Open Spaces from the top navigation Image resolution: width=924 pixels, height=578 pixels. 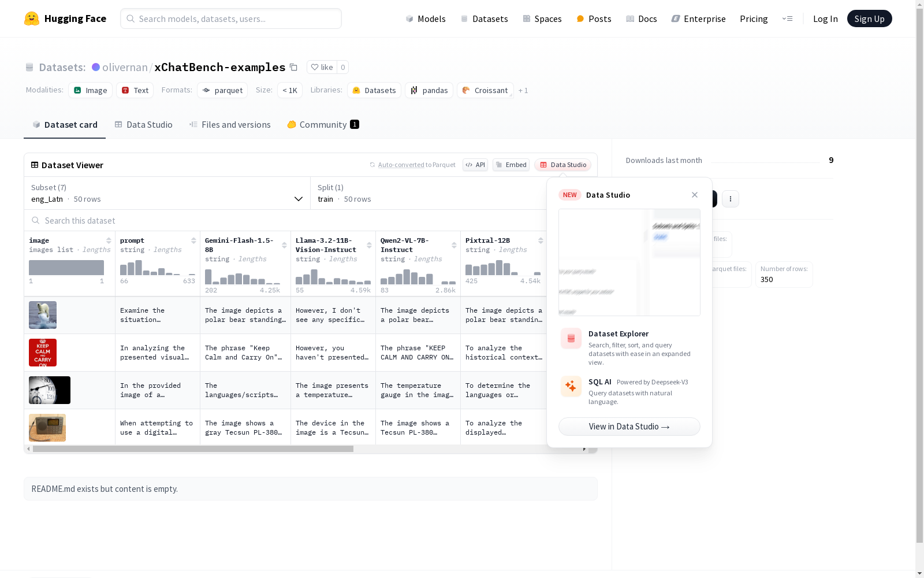click(542, 18)
